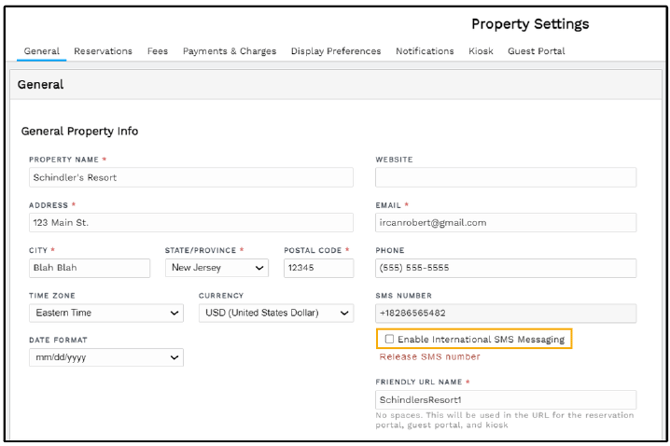
Task: Focus the Address text field
Action: coord(190,222)
